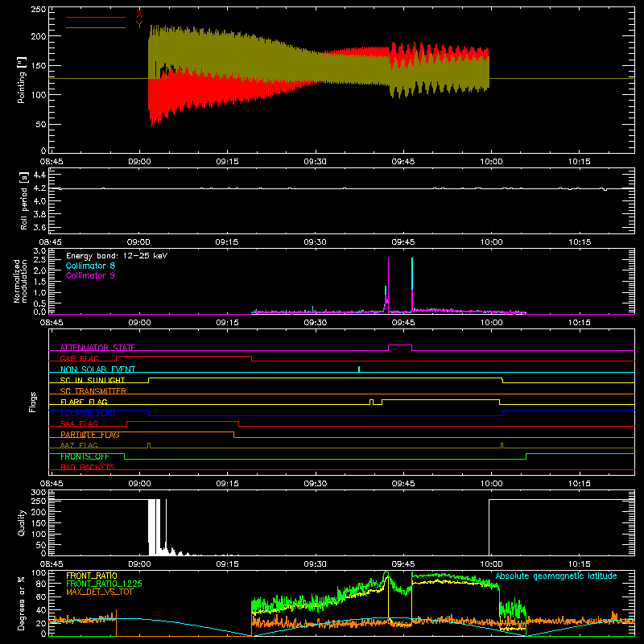
Task: Click the SC_TRANSMITTER flag label
Action: [93, 391]
